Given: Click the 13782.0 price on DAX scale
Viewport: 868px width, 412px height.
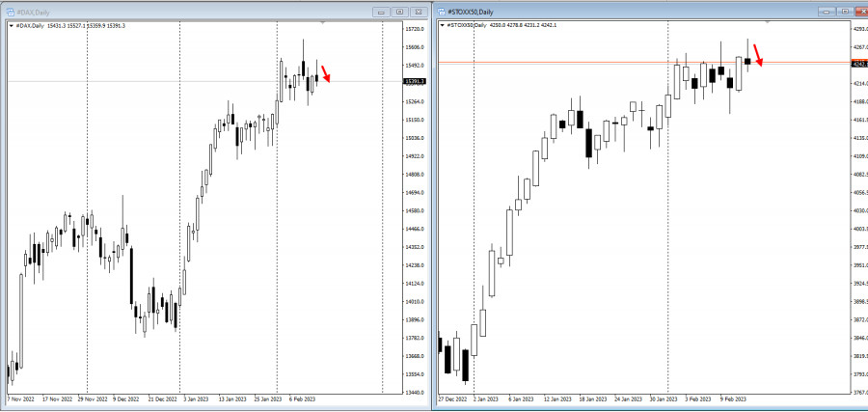Looking at the screenshot, I should 415,338.
